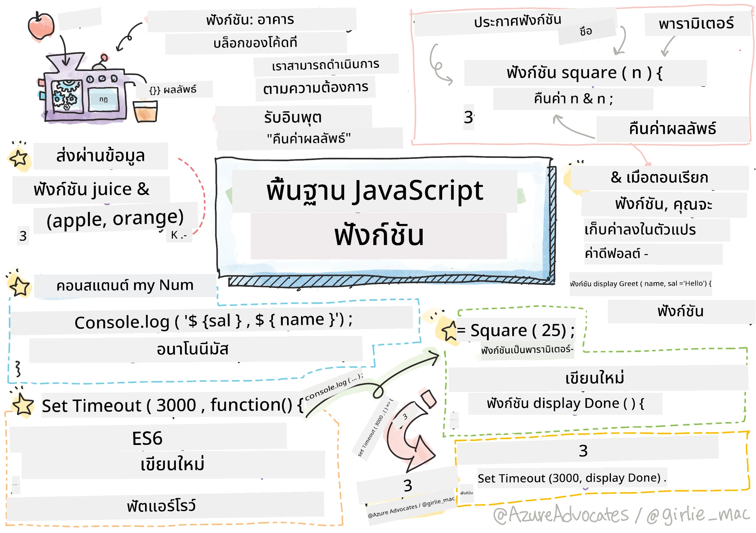Viewport: 756px width, 533px height.
Task: Click the text ฟังก์ชัน juice &
Action: click(x=91, y=190)
